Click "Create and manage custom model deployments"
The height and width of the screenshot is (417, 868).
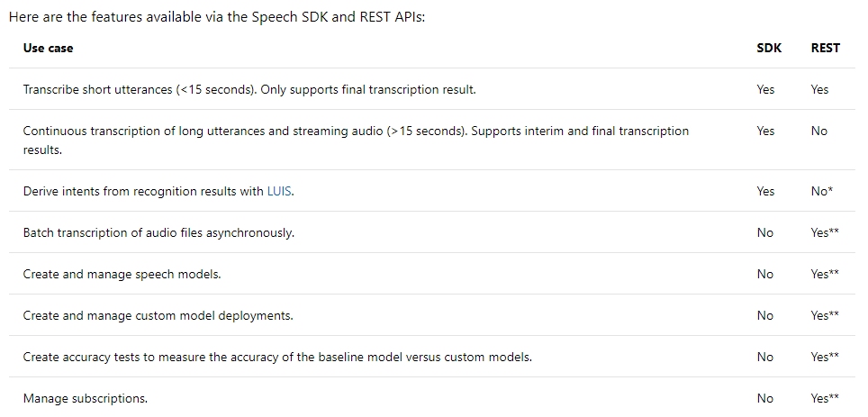point(158,315)
